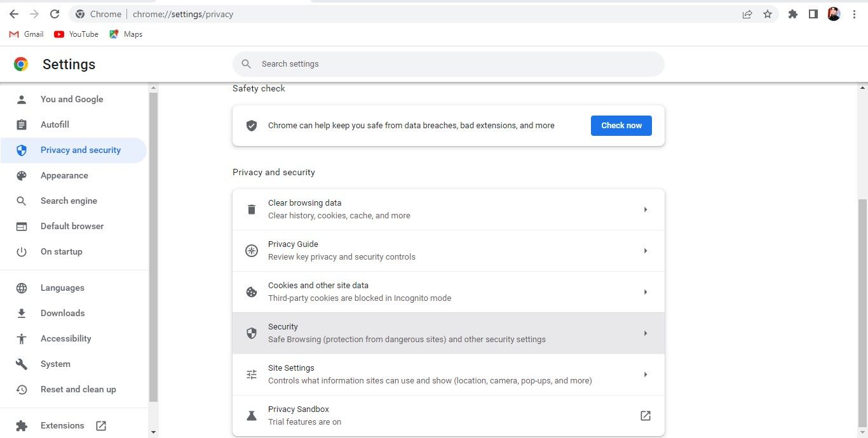This screenshot has width=868, height=438.
Task: Expand the Site Settings row
Action: click(x=646, y=374)
